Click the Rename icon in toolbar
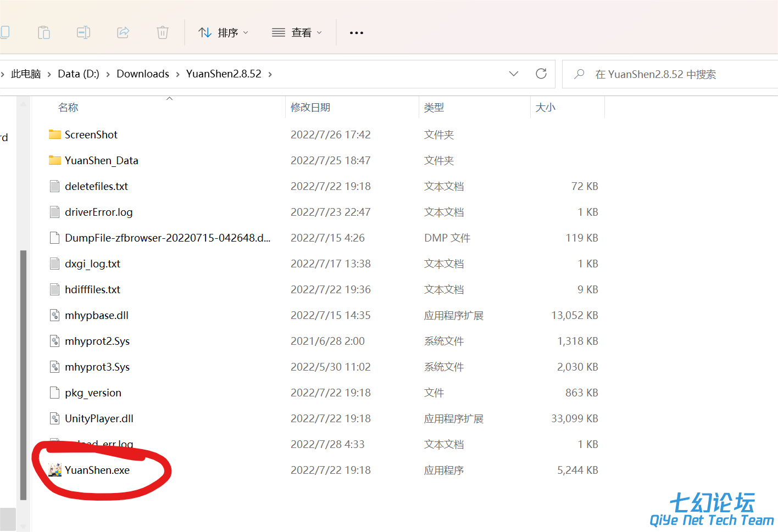Image resolution: width=778 pixels, height=532 pixels. (84, 33)
